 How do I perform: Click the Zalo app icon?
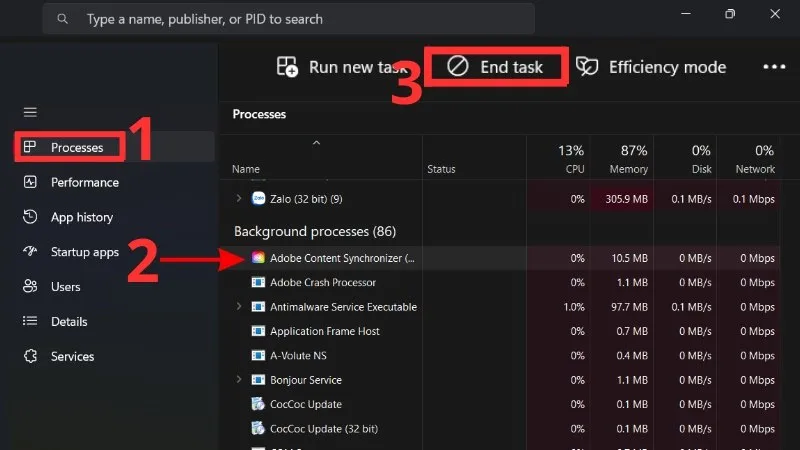(x=258, y=198)
